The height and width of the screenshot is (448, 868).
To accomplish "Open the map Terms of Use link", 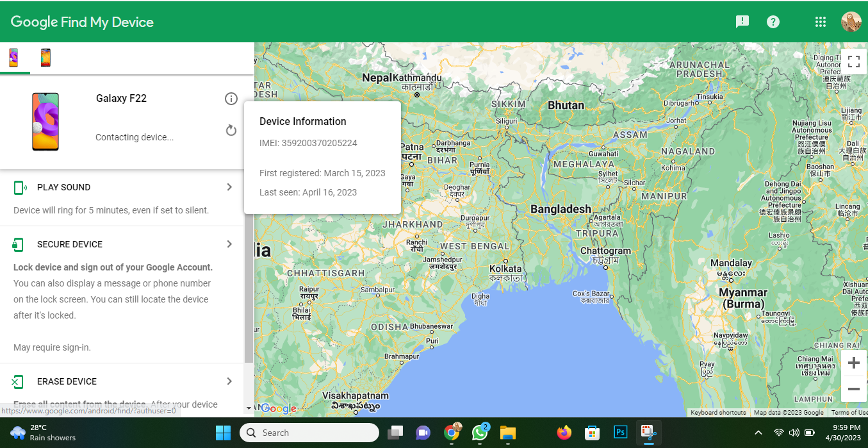I will [849, 413].
